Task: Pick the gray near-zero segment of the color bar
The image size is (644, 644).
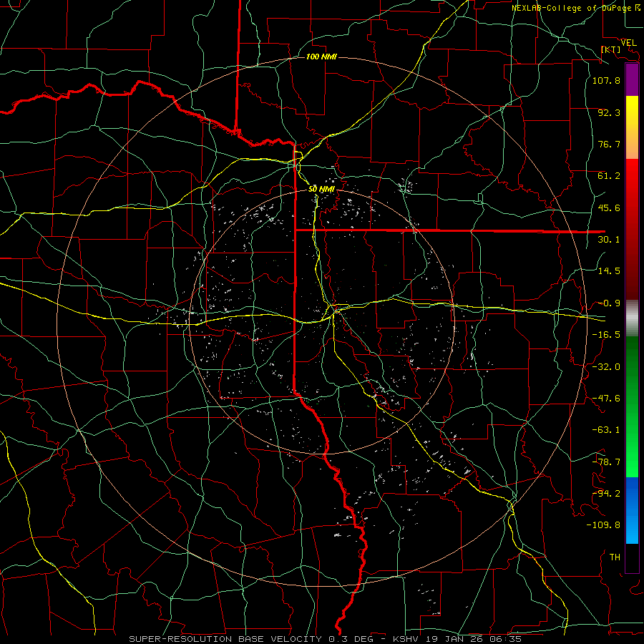Action: pyautogui.click(x=632, y=318)
